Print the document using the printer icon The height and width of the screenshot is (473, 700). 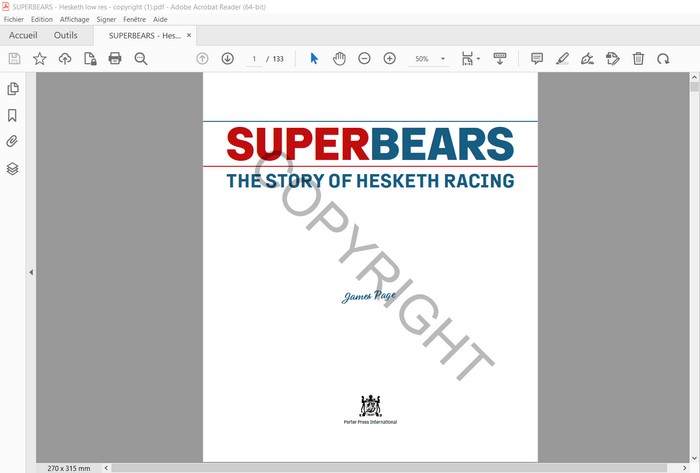(115, 58)
